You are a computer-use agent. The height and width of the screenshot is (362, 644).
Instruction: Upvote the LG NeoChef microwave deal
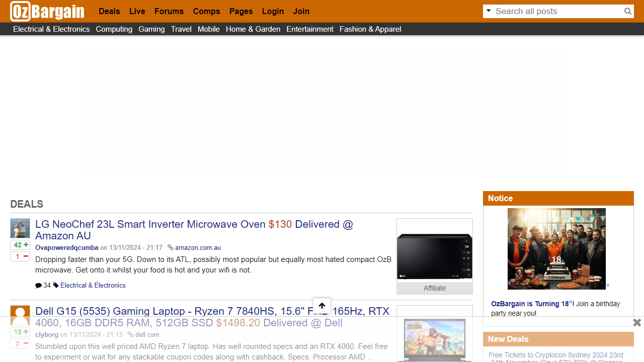[x=26, y=245]
